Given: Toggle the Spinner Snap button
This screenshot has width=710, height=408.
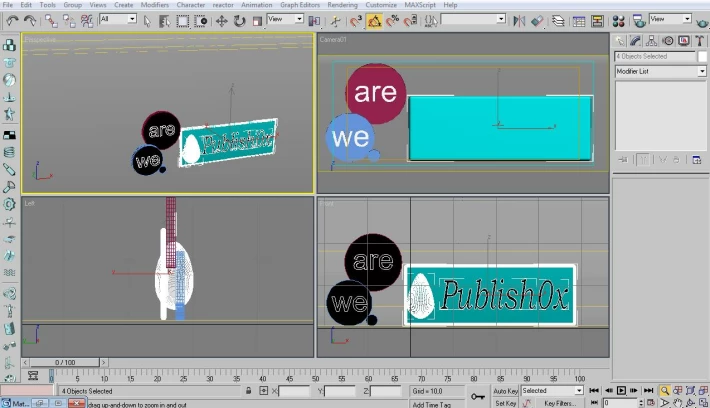Looking at the screenshot, I should pyautogui.click(x=410, y=21).
